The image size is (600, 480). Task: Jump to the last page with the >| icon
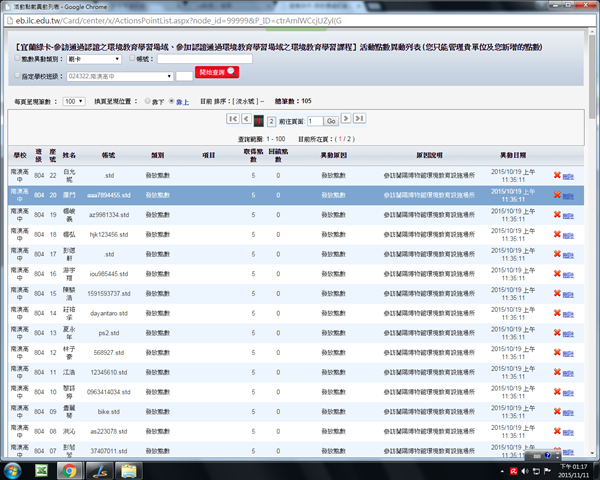(359, 118)
